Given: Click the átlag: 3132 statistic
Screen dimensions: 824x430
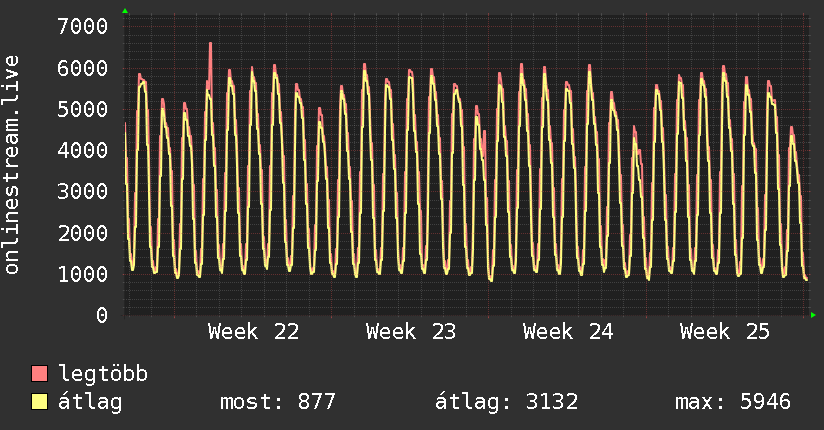Looking at the screenshot, I should click(x=507, y=402).
